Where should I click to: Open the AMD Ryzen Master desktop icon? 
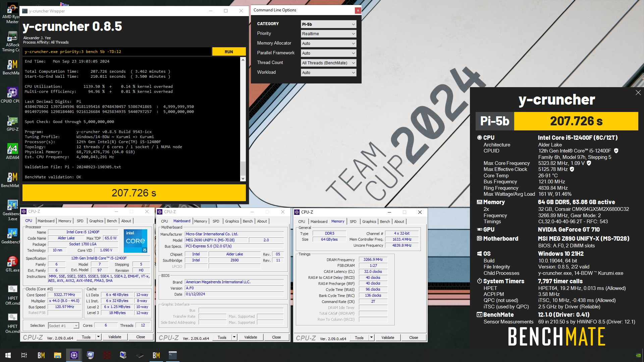coord(12,13)
